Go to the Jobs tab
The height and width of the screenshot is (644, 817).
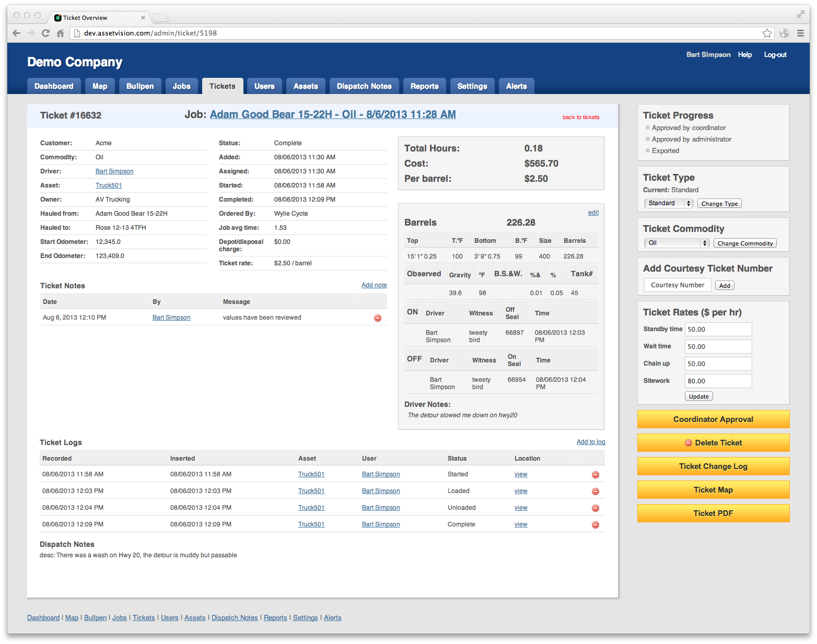(x=182, y=86)
